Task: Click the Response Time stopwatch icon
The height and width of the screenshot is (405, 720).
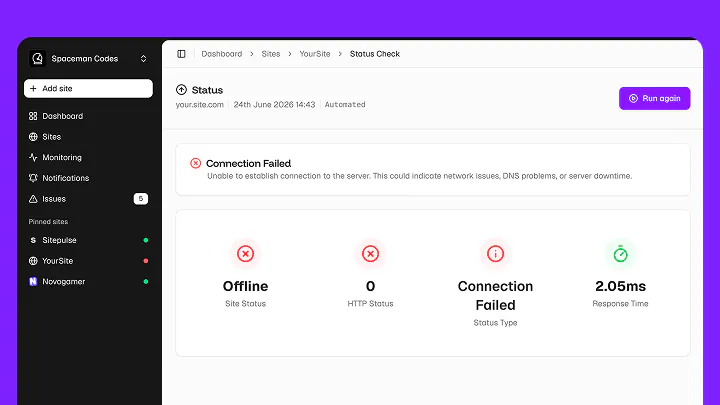Action: click(620, 253)
